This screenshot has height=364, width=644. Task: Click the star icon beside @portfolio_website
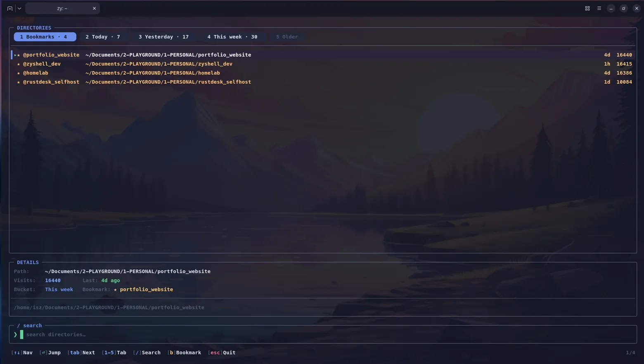[18, 55]
